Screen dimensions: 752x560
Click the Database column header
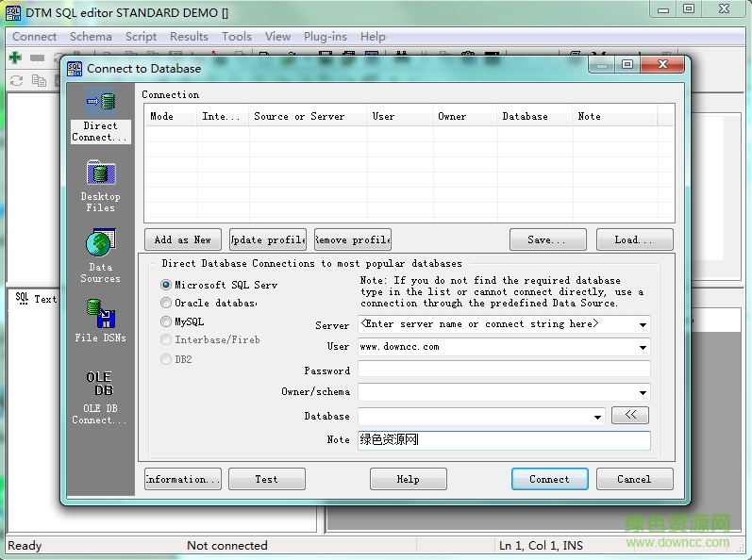[x=535, y=116]
